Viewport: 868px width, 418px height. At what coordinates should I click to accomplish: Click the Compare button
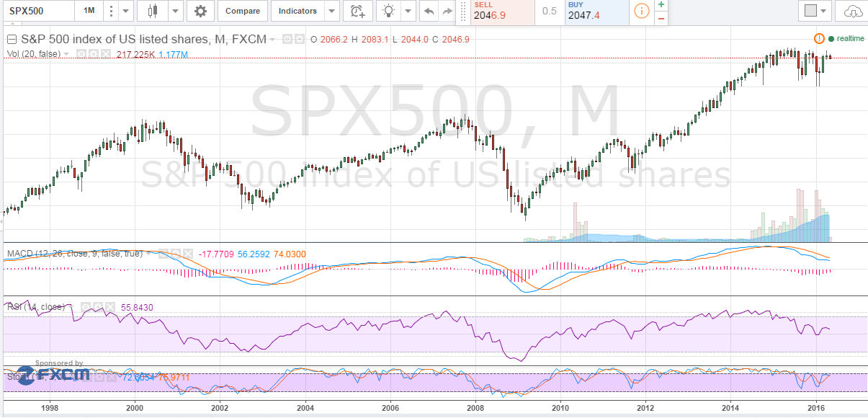pos(243,11)
